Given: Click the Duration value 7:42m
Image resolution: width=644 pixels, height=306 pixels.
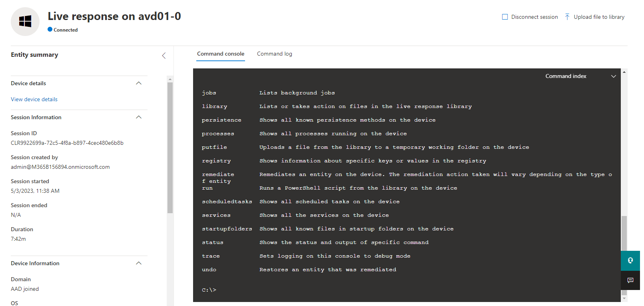Looking at the screenshot, I should tap(18, 239).
